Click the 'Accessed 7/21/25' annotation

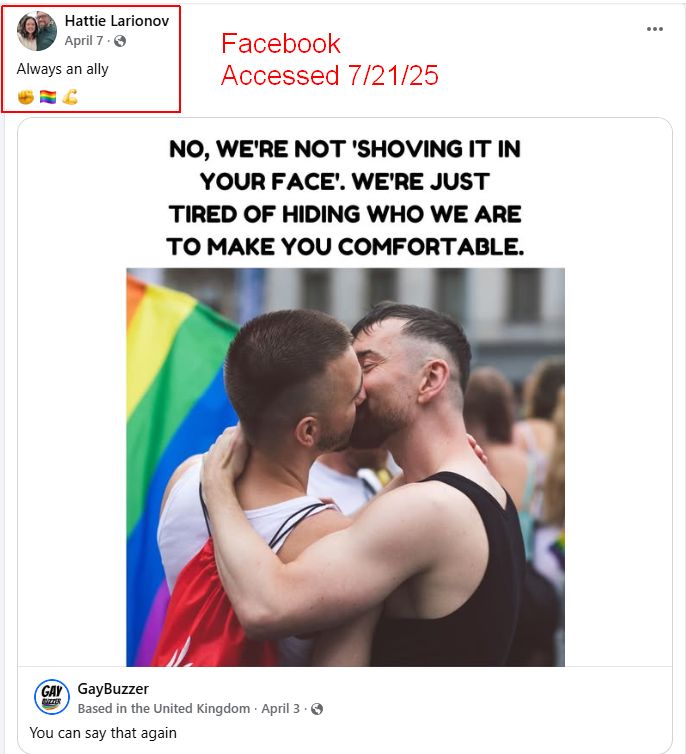tap(330, 75)
